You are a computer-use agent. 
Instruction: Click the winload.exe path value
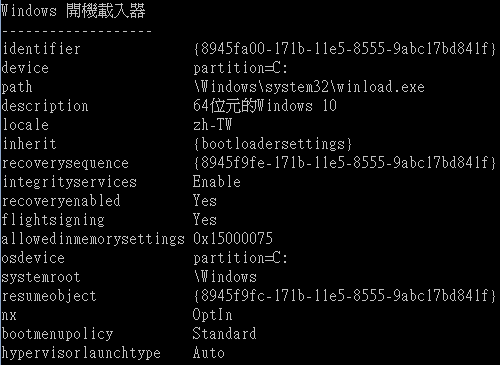tap(309, 87)
